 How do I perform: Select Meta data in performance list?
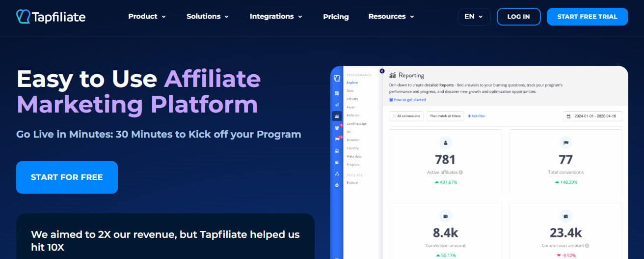354,156
